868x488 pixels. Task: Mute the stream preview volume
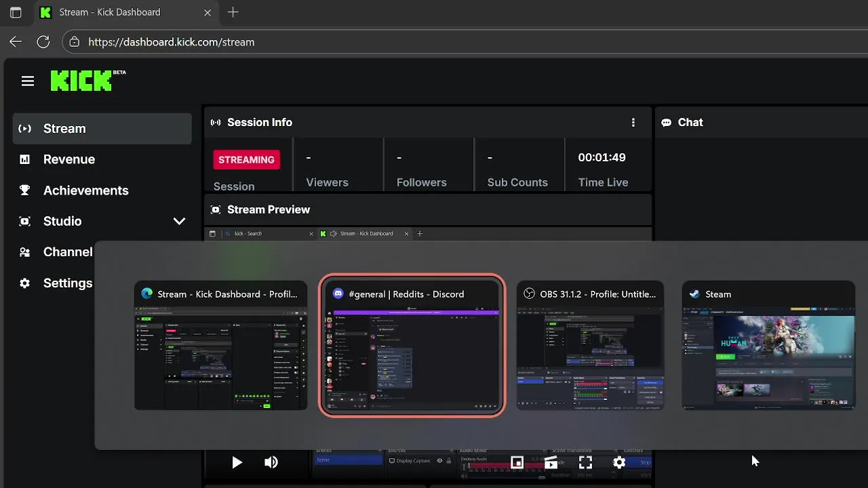pyautogui.click(x=271, y=462)
